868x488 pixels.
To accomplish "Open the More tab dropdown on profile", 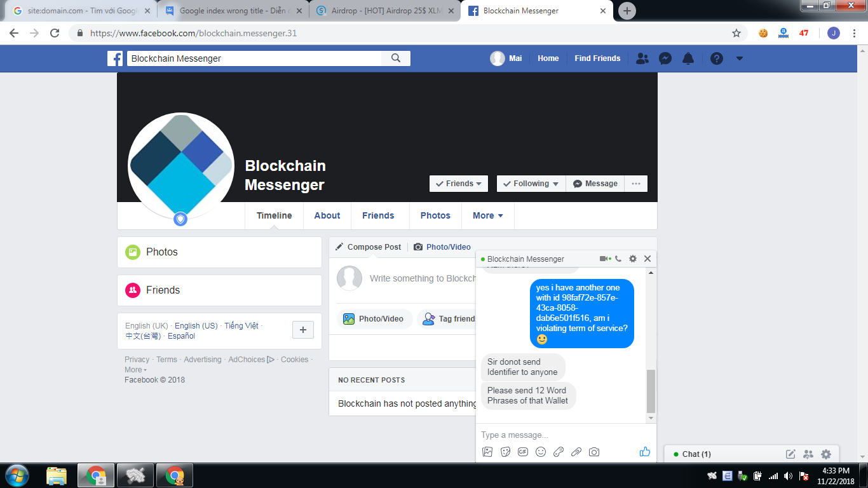I will [x=488, y=215].
